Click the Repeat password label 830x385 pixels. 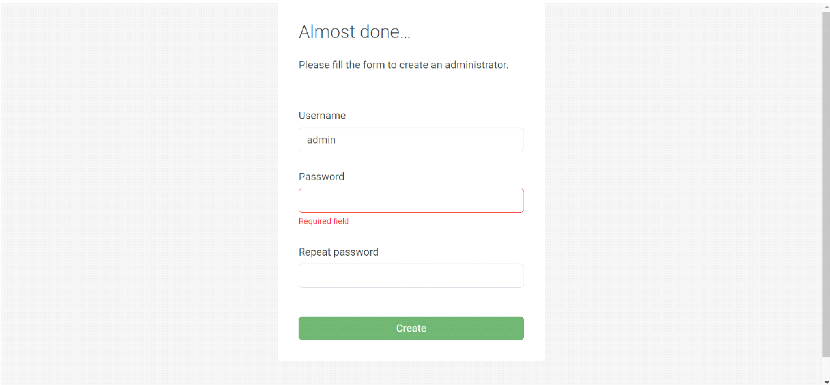click(338, 252)
